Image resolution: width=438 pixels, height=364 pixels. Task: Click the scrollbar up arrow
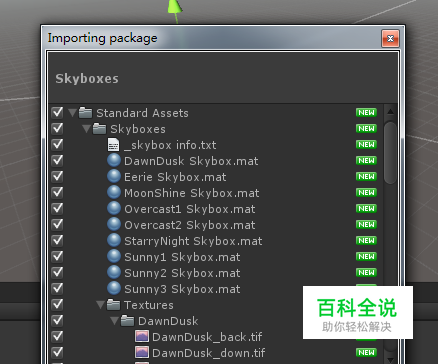[390, 112]
